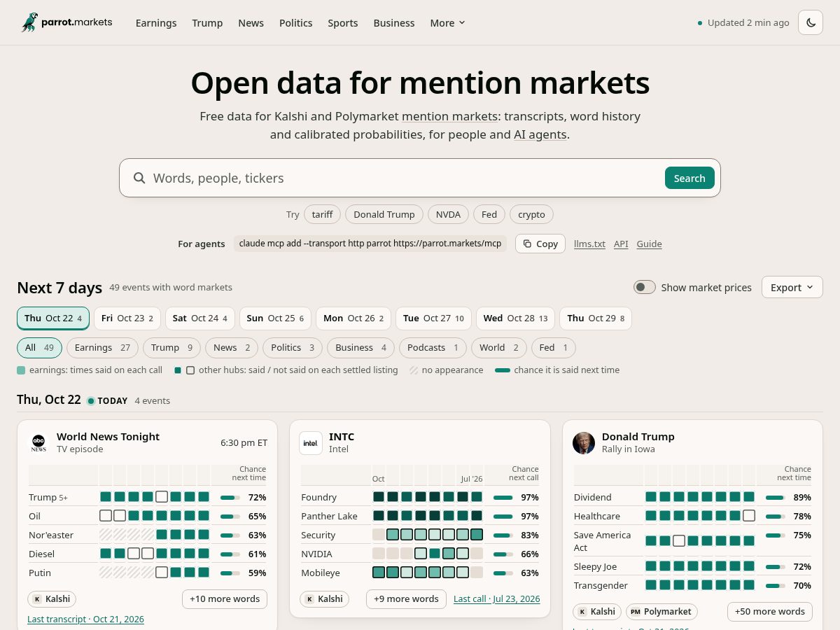Select Fri Oct 23 day tab
840x630 pixels.
tap(127, 318)
